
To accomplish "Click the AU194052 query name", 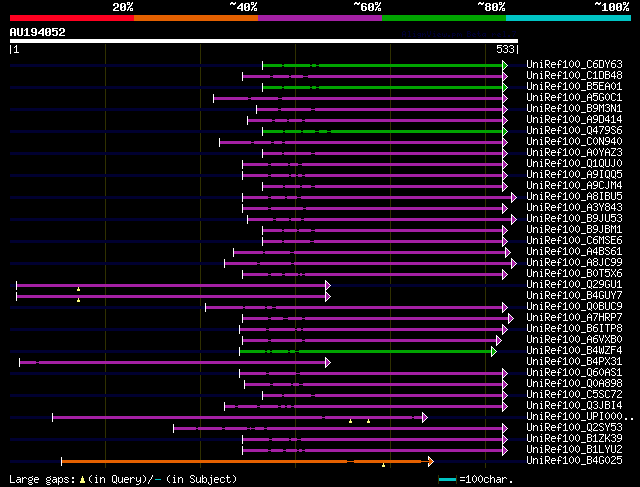I will click(38, 32).
